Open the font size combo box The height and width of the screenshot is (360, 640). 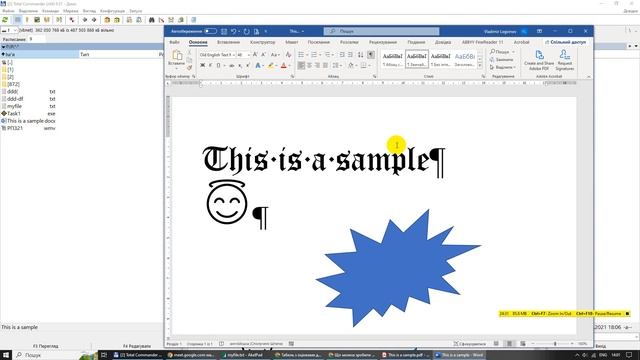click(243, 55)
